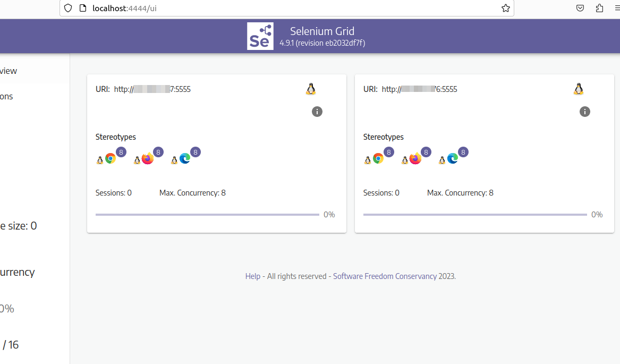Screen dimensions: 620x364
Task: Click Chrome stereotype icon on node 6:5555
Action: pyautogui.click(x=378, y=159)
